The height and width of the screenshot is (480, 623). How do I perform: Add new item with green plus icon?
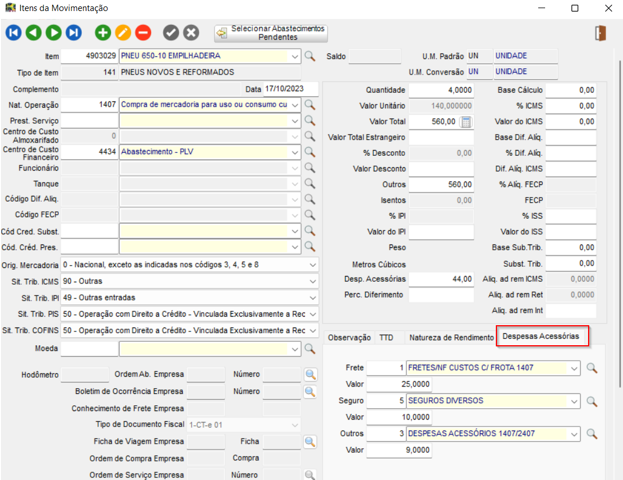point(103,33)
